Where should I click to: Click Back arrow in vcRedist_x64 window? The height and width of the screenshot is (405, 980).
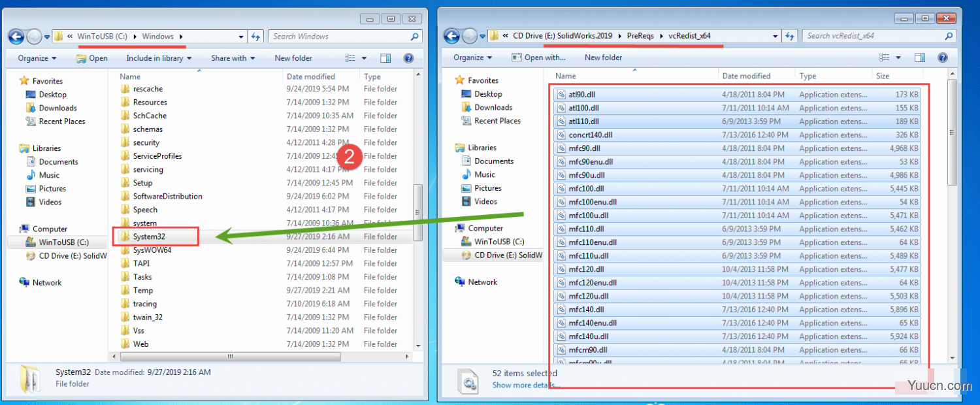point(452,36)
